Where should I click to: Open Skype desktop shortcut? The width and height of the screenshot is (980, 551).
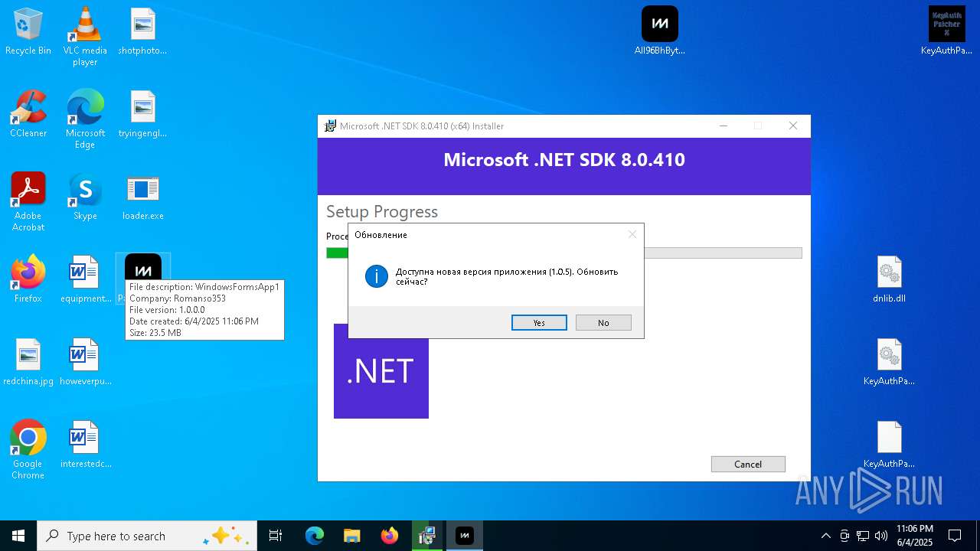(x=85, y=197)
